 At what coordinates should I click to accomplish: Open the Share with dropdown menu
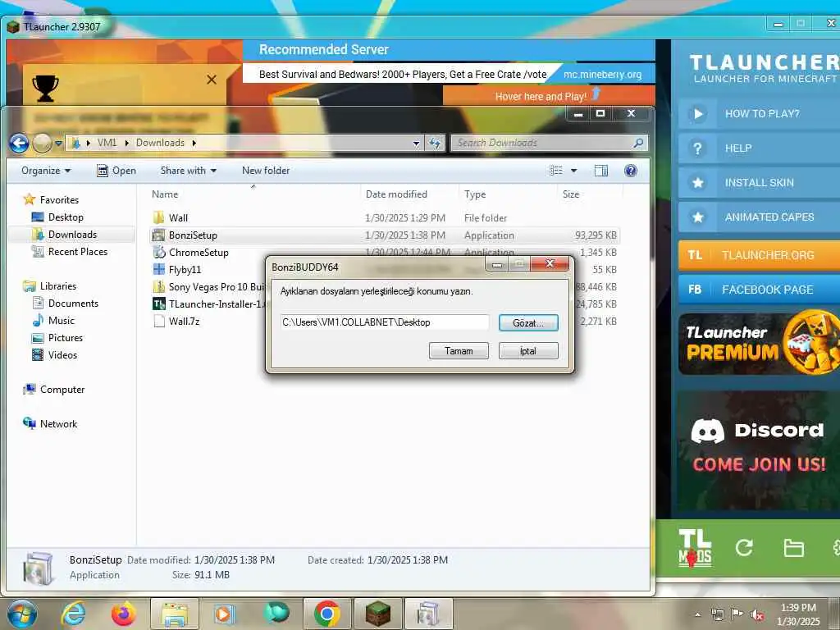tap(188, 171)
